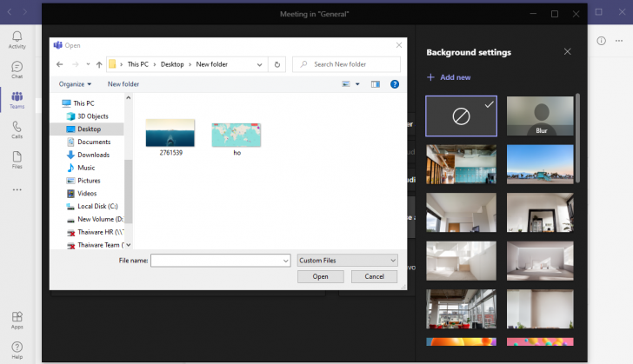Open recent locations dropdown arrow
This screenshot has width=633, height=364.
[88, 64]
